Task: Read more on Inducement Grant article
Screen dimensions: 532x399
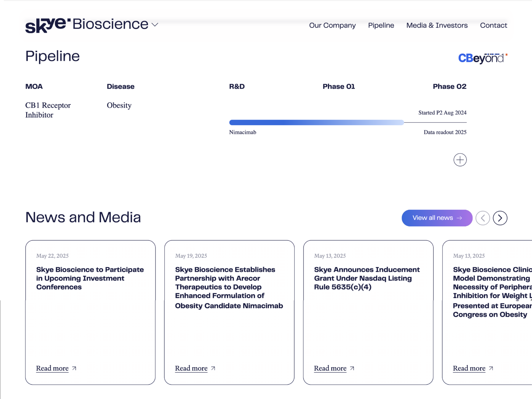Action: 330,368
